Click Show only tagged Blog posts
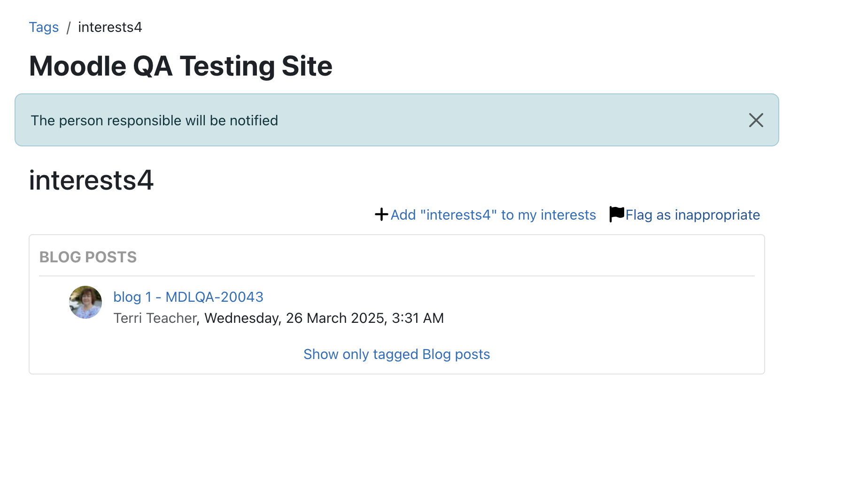Image resolution: width=852 pixels, height=504 pixels. pos(396,354)
